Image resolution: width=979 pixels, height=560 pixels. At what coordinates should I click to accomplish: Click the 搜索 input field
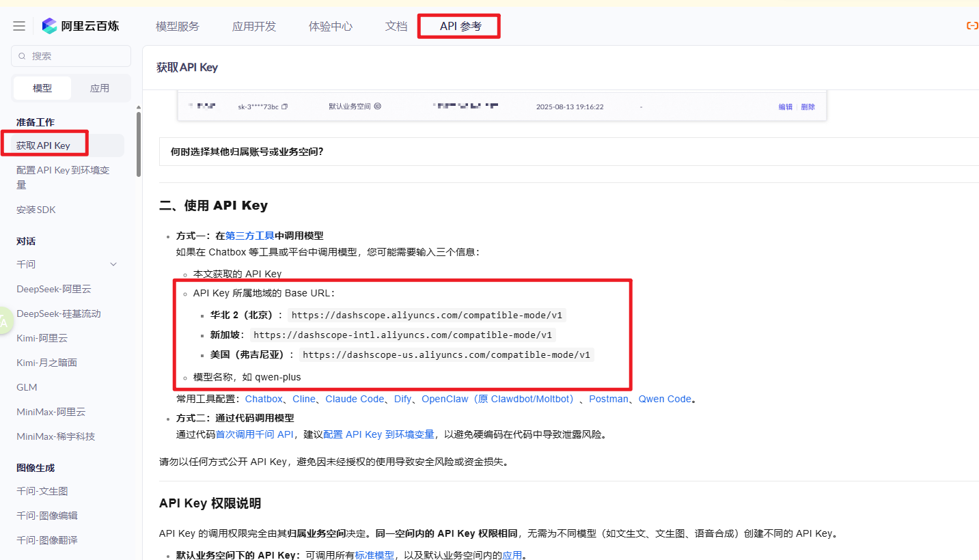[x=71, y=56]
